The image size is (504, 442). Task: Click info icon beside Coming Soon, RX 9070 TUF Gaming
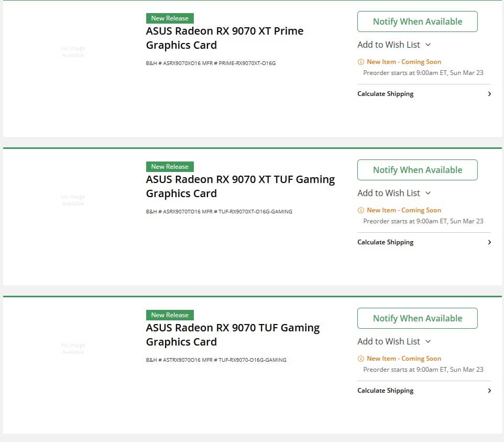(360, 358)
